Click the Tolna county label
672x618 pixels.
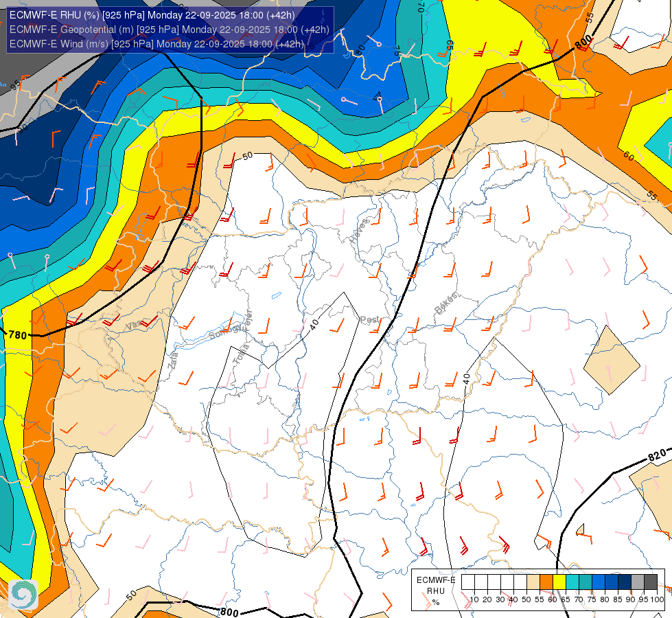(x=241, y=354)
